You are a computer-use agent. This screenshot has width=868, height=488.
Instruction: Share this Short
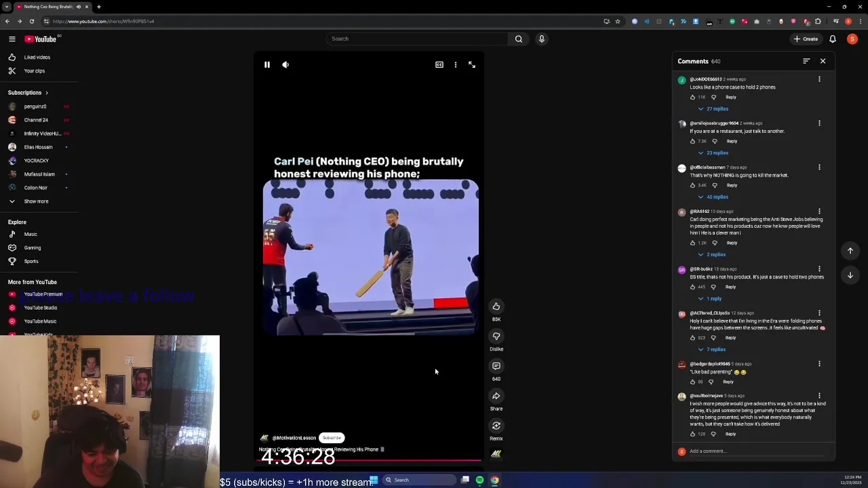coord(496,396)
